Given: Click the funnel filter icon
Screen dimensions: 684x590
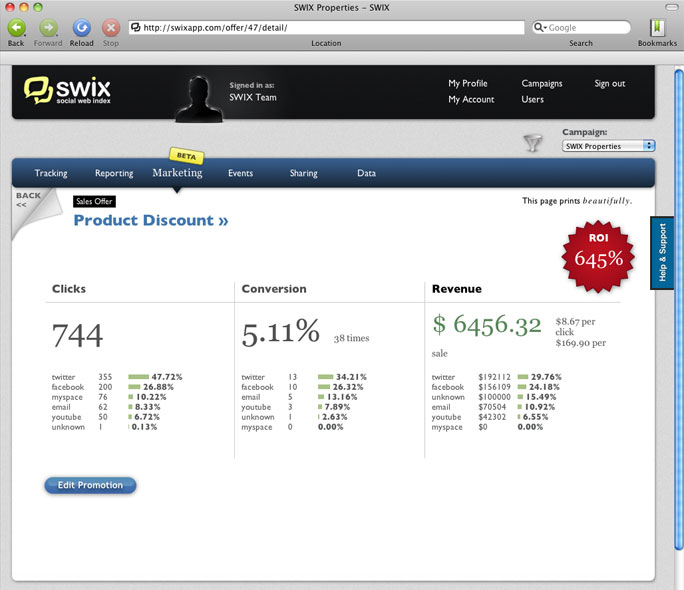Looking at the screenshot, I should (533, 143).
